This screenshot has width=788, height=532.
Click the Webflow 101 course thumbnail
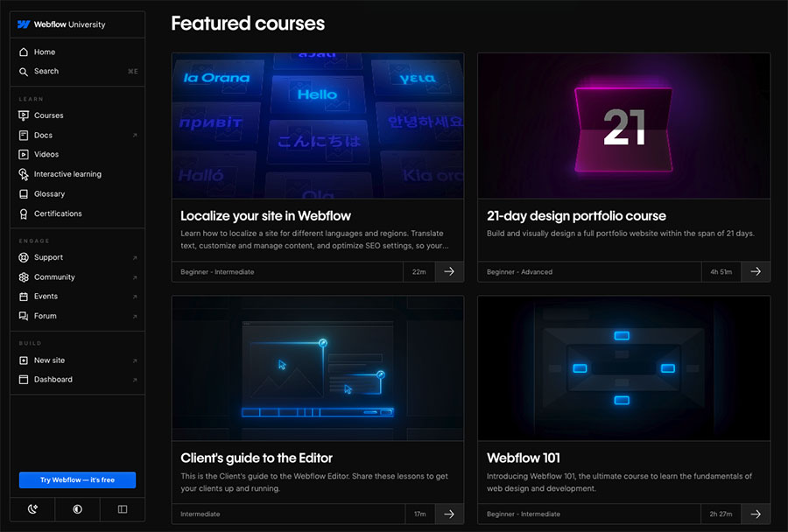click(x=623, y=368)
